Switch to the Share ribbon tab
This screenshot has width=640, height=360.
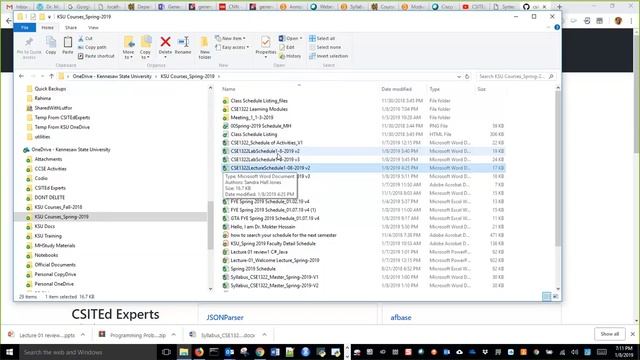point(71,27)
